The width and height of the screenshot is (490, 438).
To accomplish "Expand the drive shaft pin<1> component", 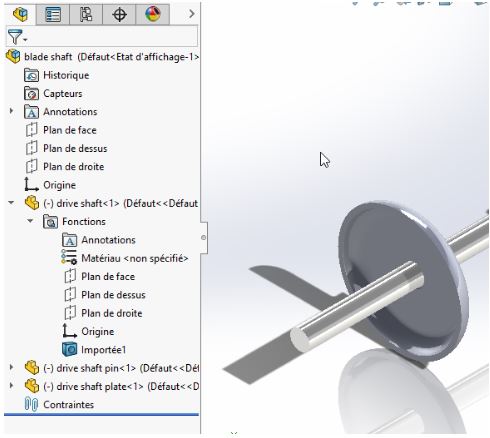I will click(12, 367).
